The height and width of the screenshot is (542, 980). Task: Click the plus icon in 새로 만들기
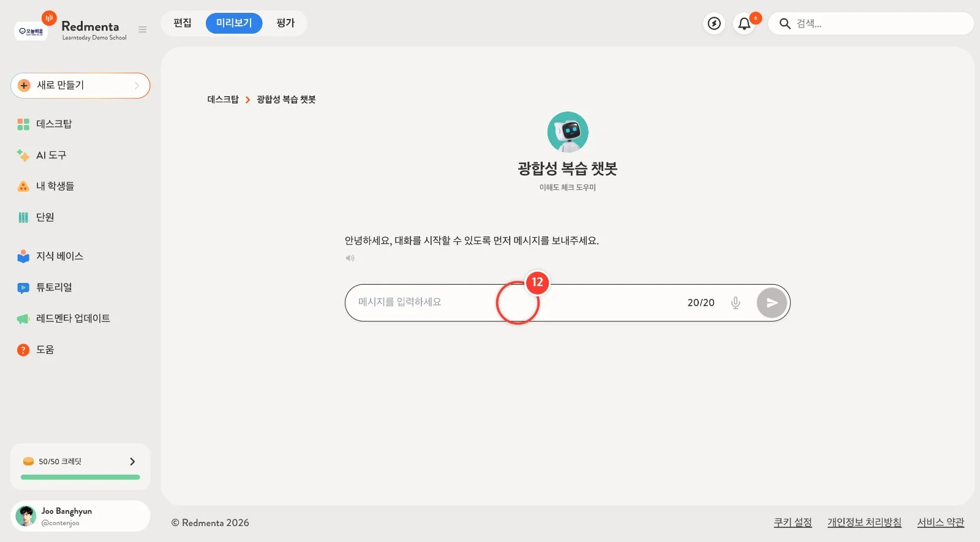click(24, 86)
